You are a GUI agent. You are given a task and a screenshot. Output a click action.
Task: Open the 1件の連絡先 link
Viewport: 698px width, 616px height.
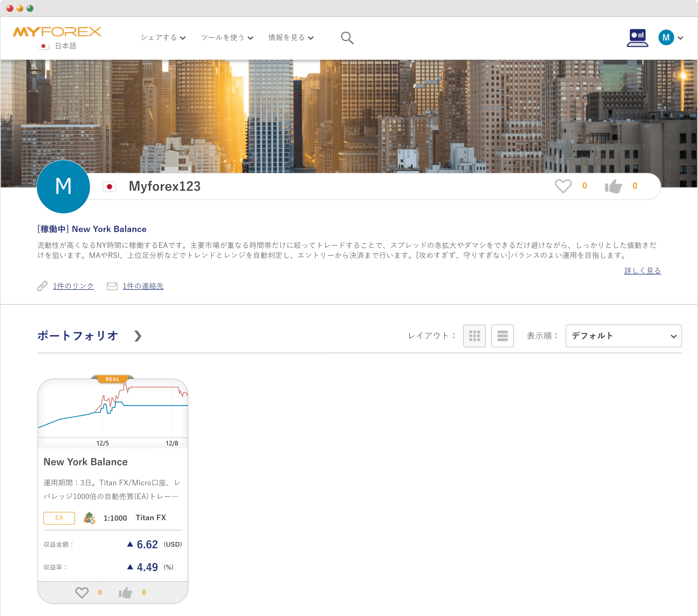point(143,286)
